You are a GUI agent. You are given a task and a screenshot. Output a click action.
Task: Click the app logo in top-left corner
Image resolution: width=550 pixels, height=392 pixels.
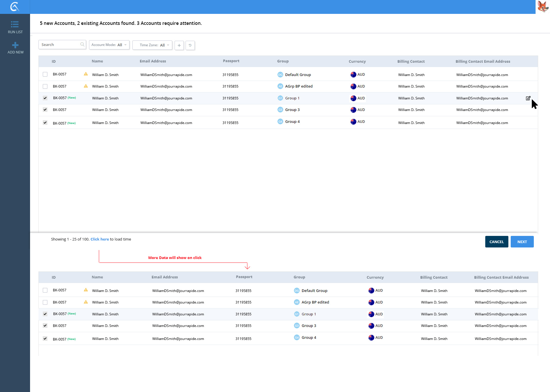14,7
